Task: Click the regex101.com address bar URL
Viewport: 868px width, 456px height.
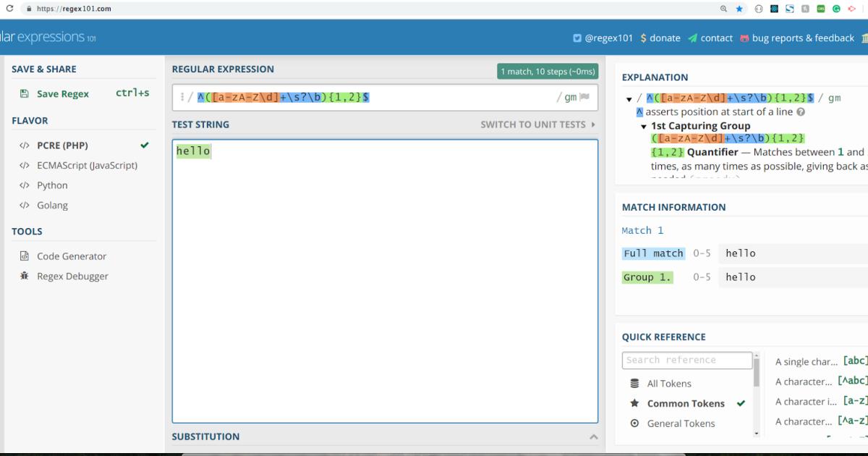Action: pos(73,9)
